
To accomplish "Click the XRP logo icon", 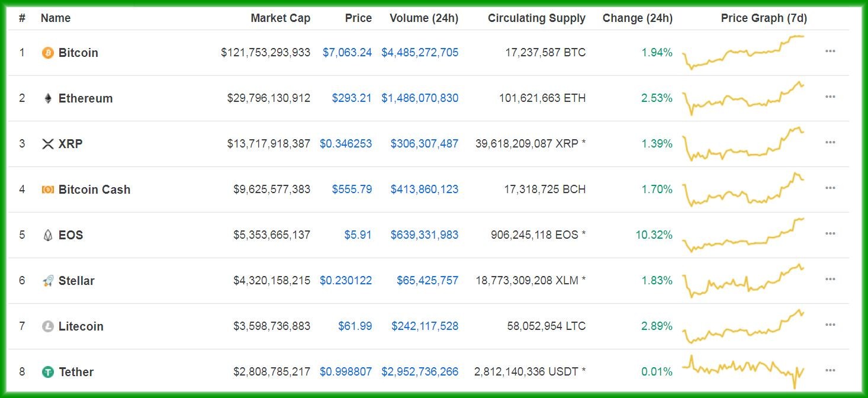I will click(x=48, y=144).
